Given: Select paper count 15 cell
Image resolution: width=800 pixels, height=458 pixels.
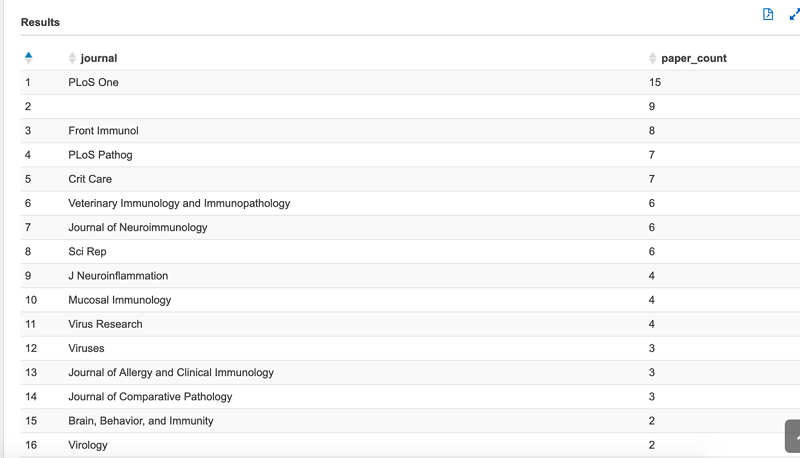Looking at the screenshot, I should (x=655, y=83).
